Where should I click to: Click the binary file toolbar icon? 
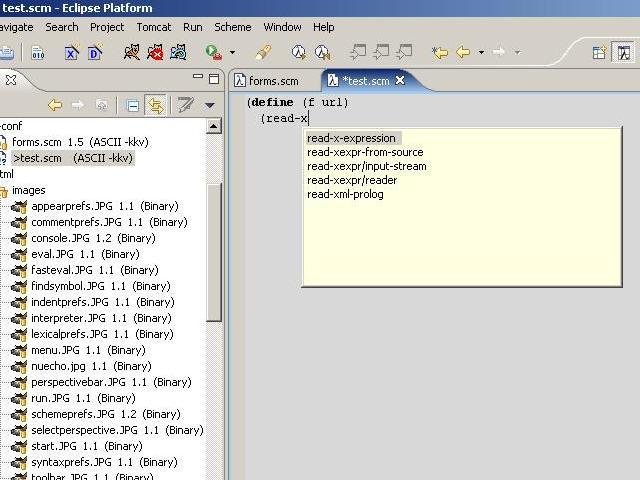click(x=38, y=52)
